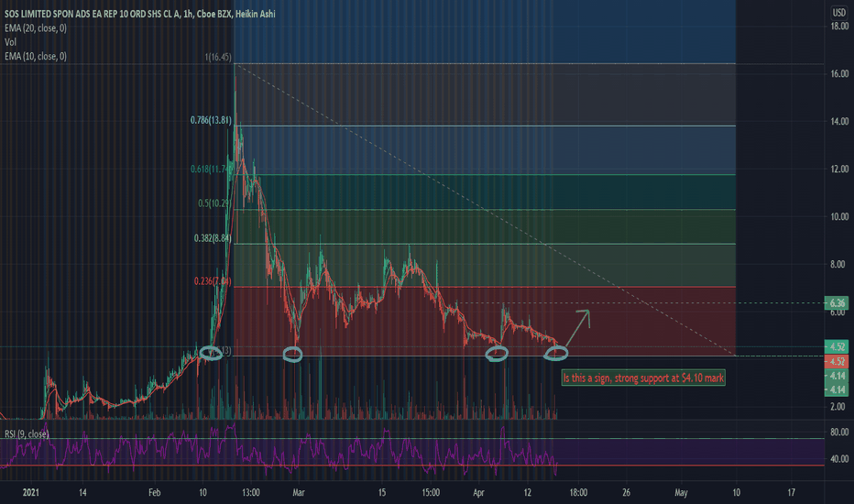Screen dimensions: 854x504
Task: Click the 18.00 price axis label
Action: pos(839,26)
